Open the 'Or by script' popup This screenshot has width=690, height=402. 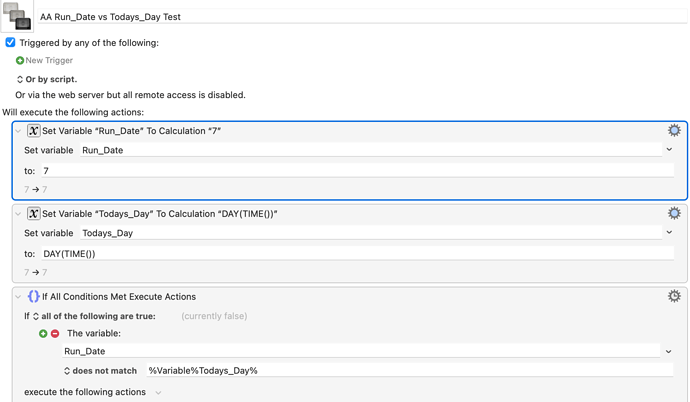pos(47,79)
